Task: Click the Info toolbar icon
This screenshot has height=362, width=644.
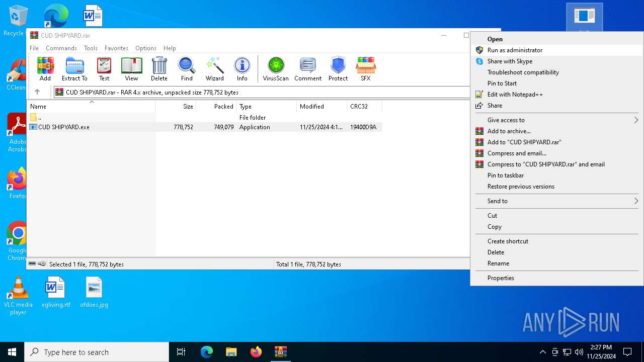Action: click(242, 69)
